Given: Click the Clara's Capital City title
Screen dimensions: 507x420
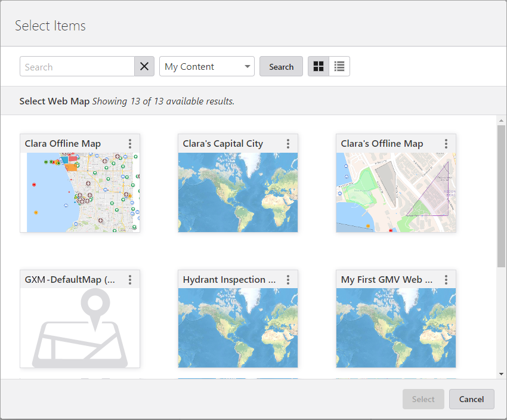Looking at the screenshot, I should pyautogui.click(x=223, y=144).
